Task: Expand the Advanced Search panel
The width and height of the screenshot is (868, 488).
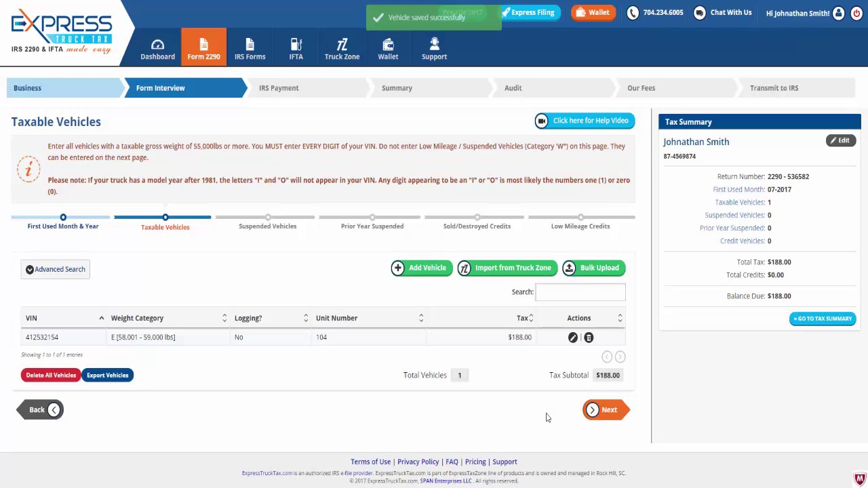Action: coord(55,269)
